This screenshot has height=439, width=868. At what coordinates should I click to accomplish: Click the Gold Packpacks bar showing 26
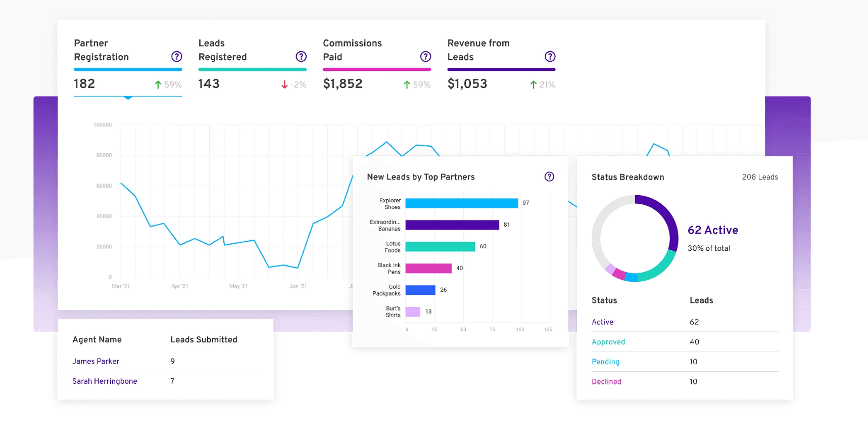click(420, 290)
